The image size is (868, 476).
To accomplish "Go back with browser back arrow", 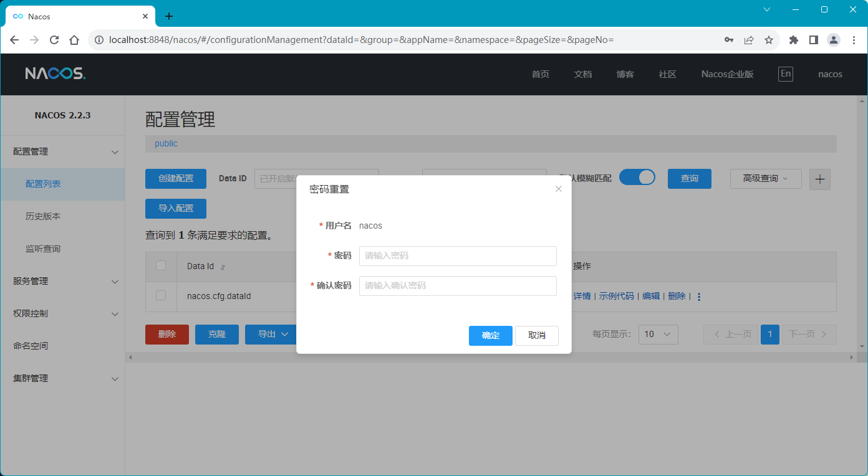I will coord(14,40).
